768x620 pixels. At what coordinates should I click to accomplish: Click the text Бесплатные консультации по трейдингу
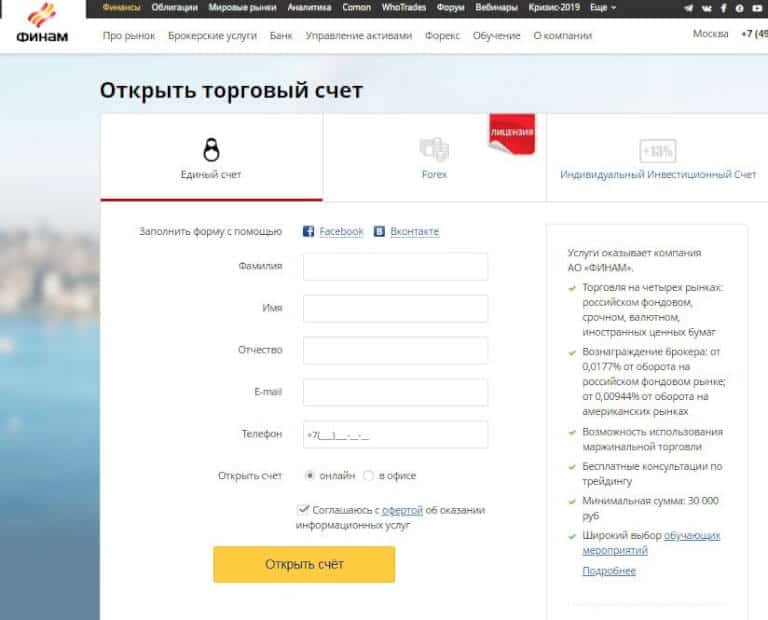(652, 474)
